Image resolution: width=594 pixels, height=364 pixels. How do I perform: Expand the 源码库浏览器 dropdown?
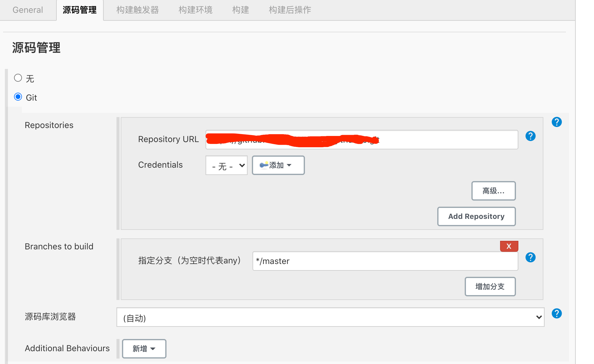click(330, 317)
